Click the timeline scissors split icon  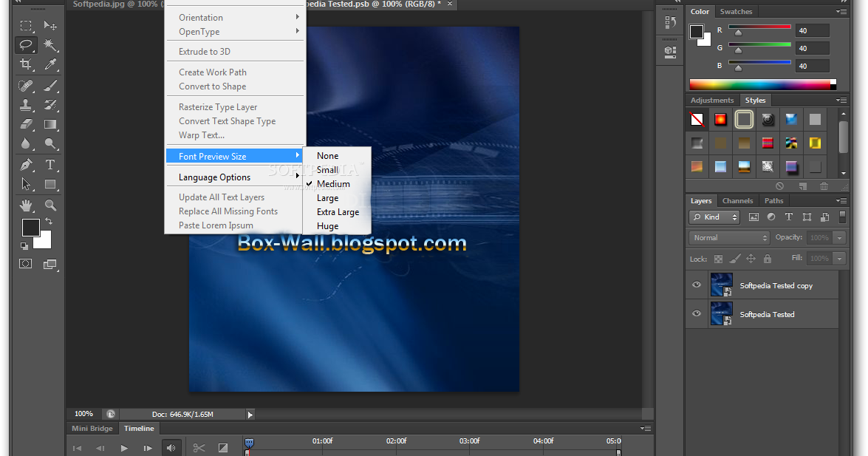click(199, 448)
